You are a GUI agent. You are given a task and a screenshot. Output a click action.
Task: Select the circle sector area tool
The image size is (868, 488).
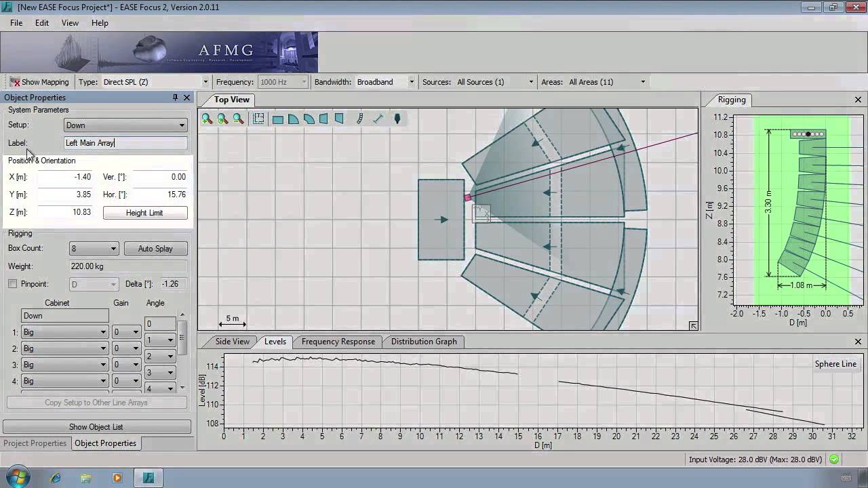[x=294, y=119]
